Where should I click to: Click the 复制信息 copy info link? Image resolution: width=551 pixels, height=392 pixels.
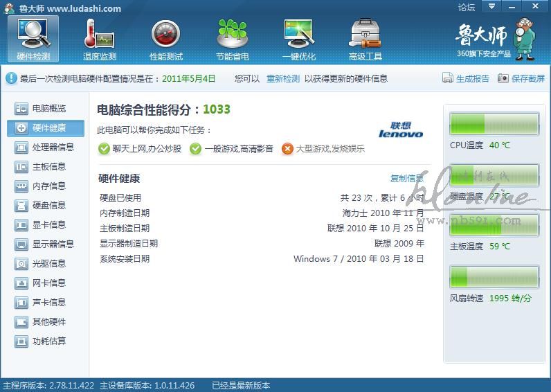(407, 179)
